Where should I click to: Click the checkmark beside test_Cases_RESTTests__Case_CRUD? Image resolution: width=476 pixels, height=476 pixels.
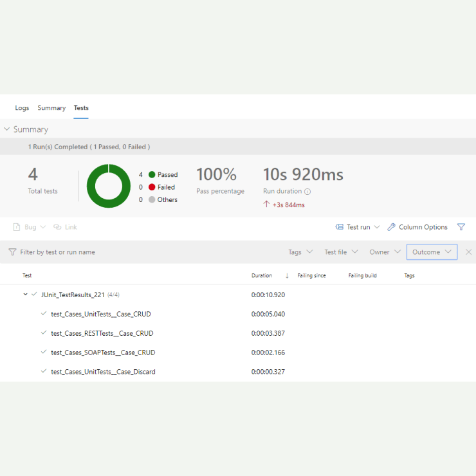click(44, 333)
